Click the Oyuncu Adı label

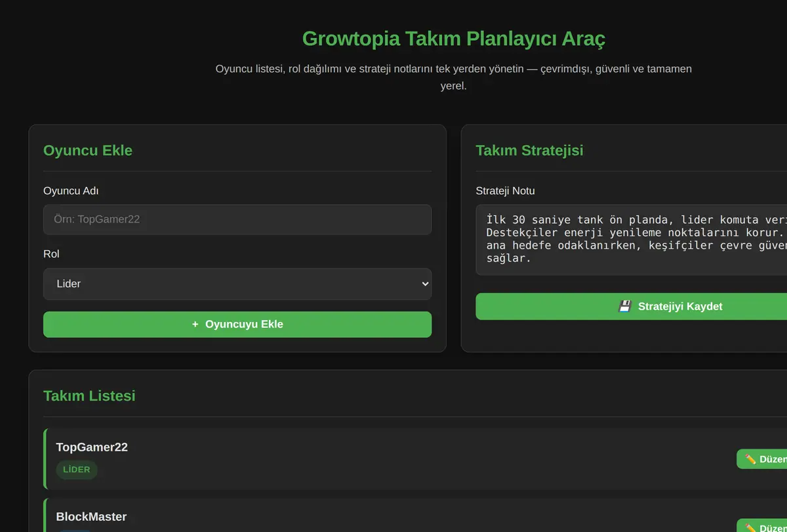71,191
